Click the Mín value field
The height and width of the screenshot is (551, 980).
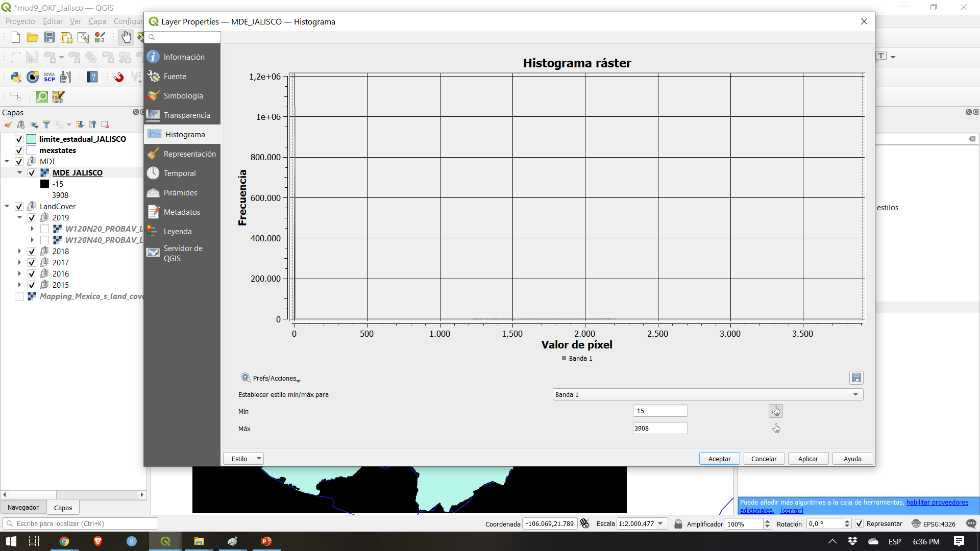click(x=660, y=411)
